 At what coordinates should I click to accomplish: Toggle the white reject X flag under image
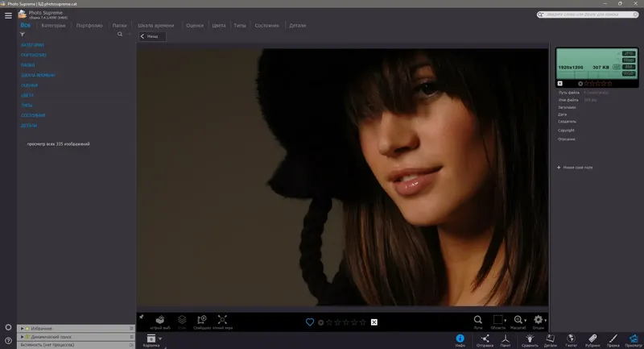(374, 322)
